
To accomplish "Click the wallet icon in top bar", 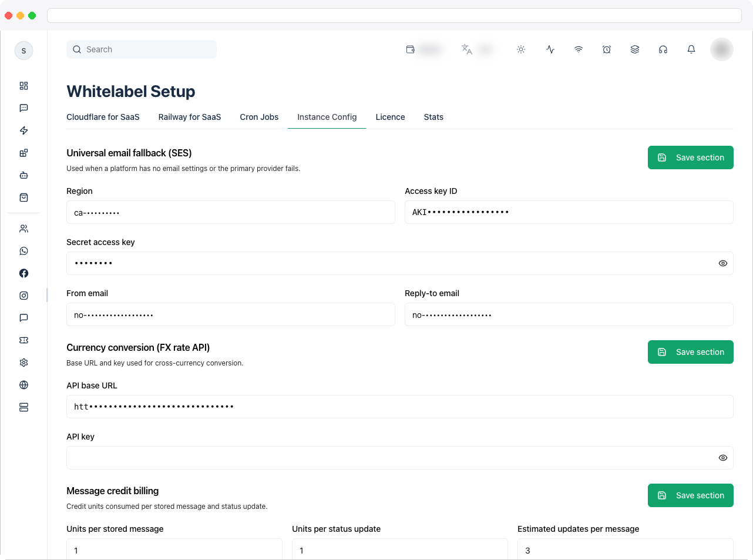I will point(411,49).
